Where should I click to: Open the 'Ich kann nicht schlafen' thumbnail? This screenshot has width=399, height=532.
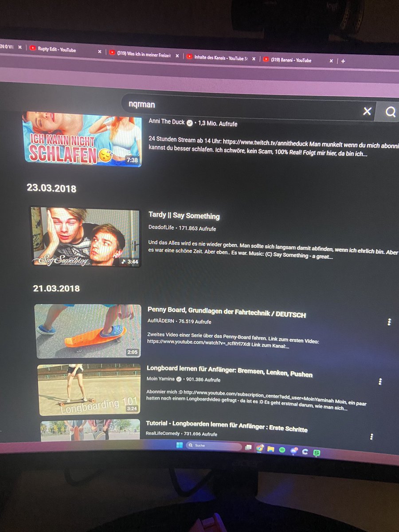tap(82, 140)
